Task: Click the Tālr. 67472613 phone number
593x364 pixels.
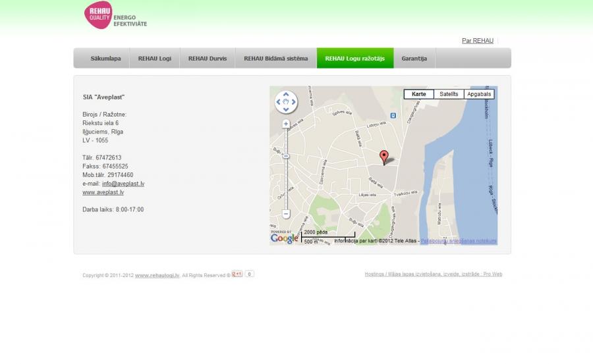Action: click(x=101, y=157)
